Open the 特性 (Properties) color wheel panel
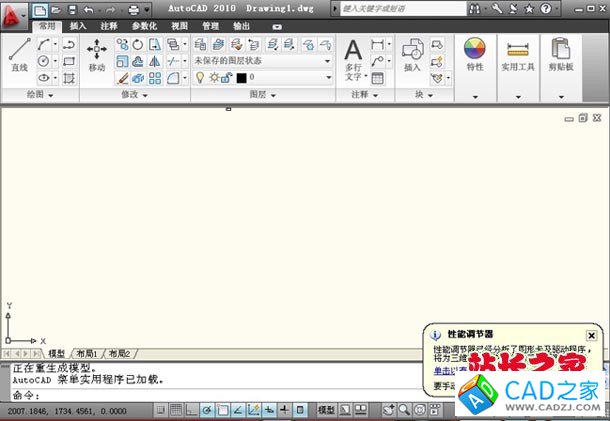Screen dimensions: 610x421 click(x=474, y=54)
